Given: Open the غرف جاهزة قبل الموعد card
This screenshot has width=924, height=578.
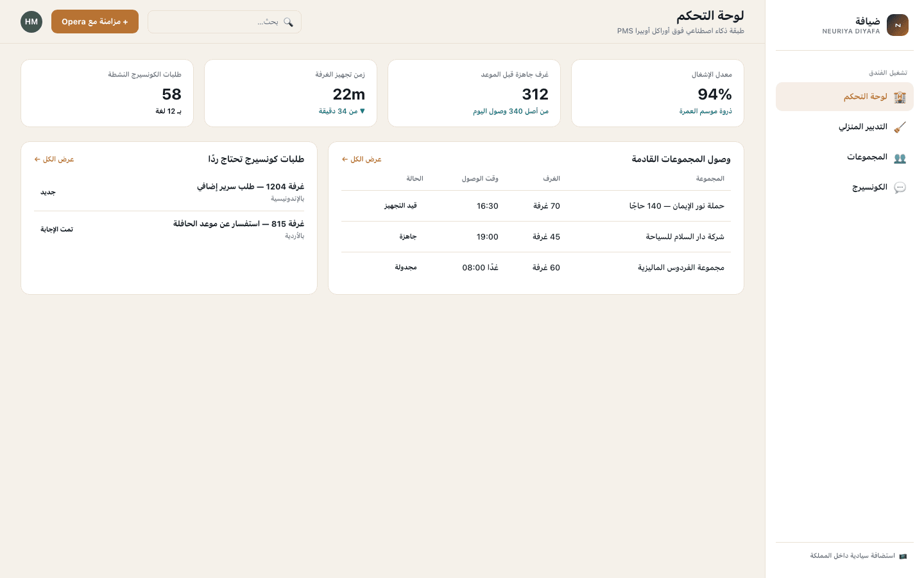Looking at the screenshot, I should [474, 93].
